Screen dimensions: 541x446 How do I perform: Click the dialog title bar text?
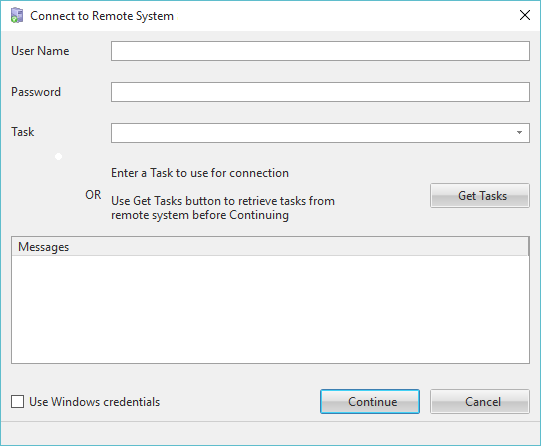click(102, 16)
